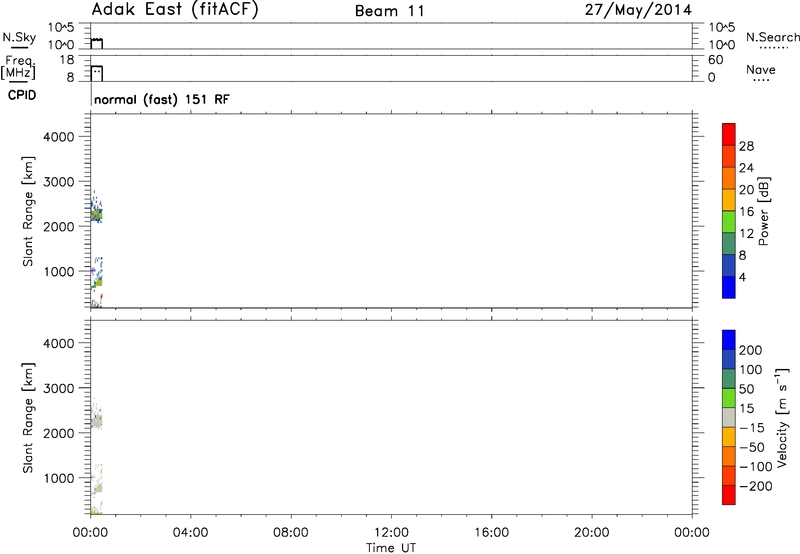Select the 'N.Sky' legend label
Screen dimensions: 800x554
click(x=19, y=37)
